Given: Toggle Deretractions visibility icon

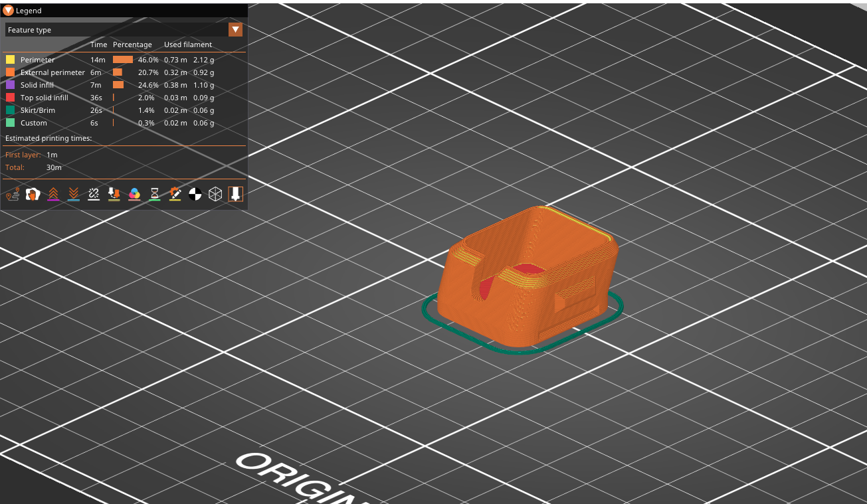Looking at the screenshot, I should [73, 194].
